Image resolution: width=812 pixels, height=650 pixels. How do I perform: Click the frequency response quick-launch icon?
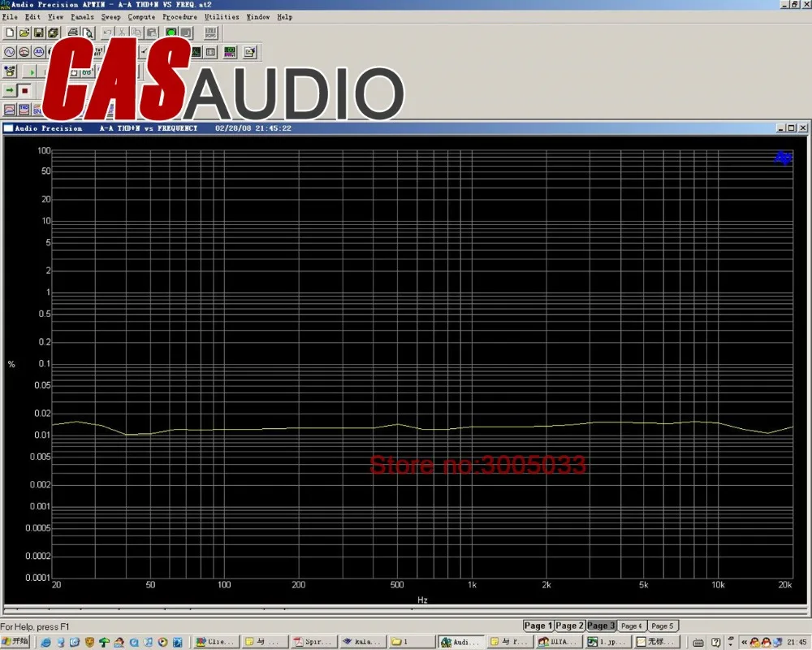coord(10,110)
